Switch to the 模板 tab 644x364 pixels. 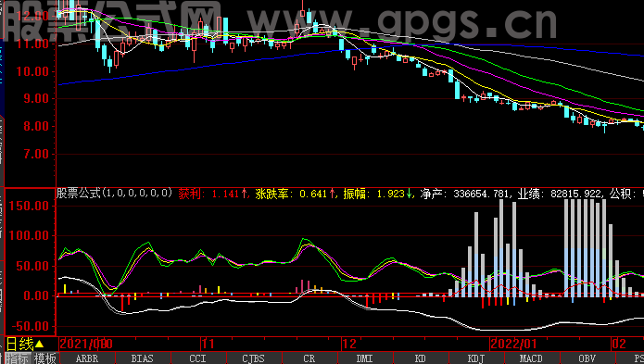[45, 358]
